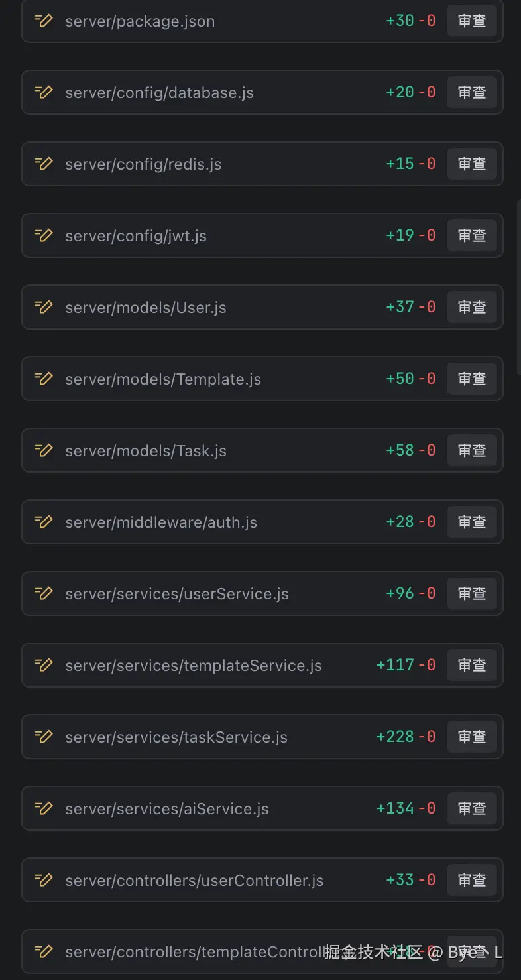Viewport: 521px width, 980px height.
Task: Open the server/models/User.js file name
Action: coord(146,308)
